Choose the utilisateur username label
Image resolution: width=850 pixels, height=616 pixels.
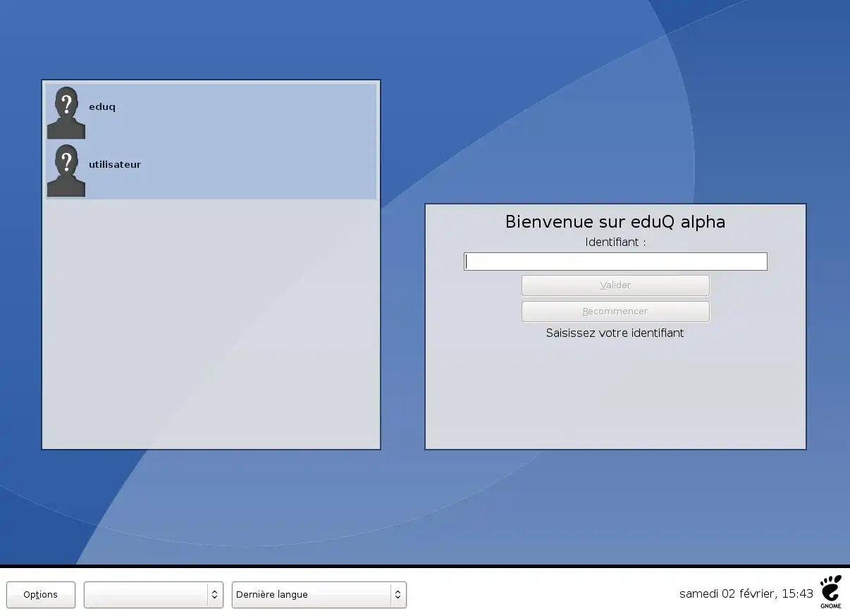(115, 164)
